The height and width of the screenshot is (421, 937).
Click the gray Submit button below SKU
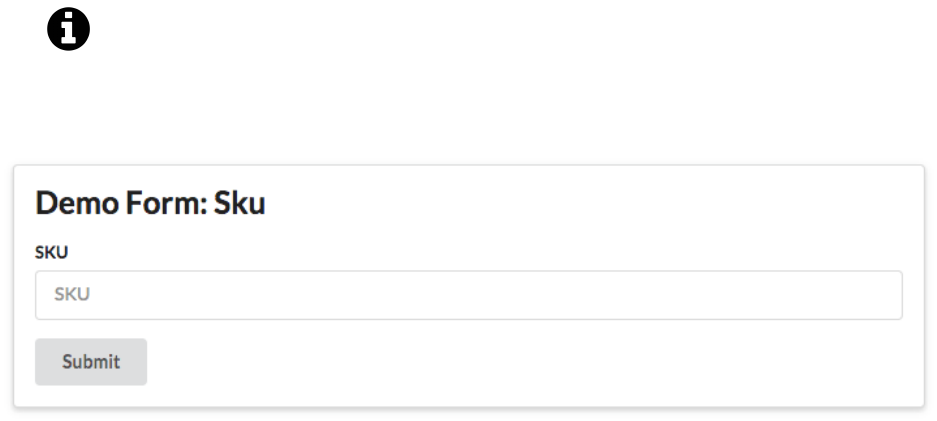tap(91, 362)
